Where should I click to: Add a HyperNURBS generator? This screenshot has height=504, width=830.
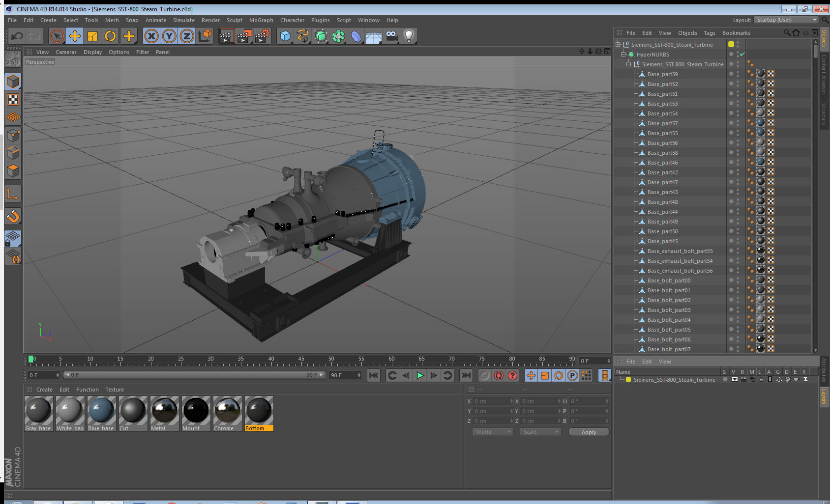click(321, 36)
